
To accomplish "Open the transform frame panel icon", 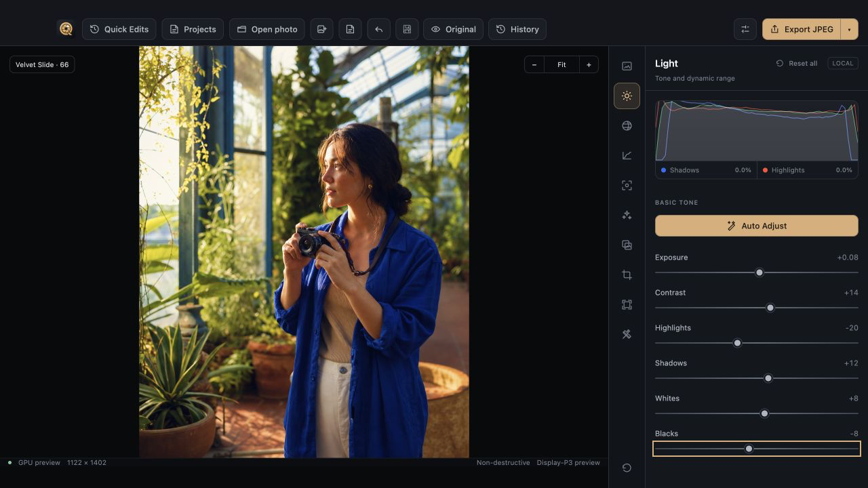I will click(x=627, y=304).
